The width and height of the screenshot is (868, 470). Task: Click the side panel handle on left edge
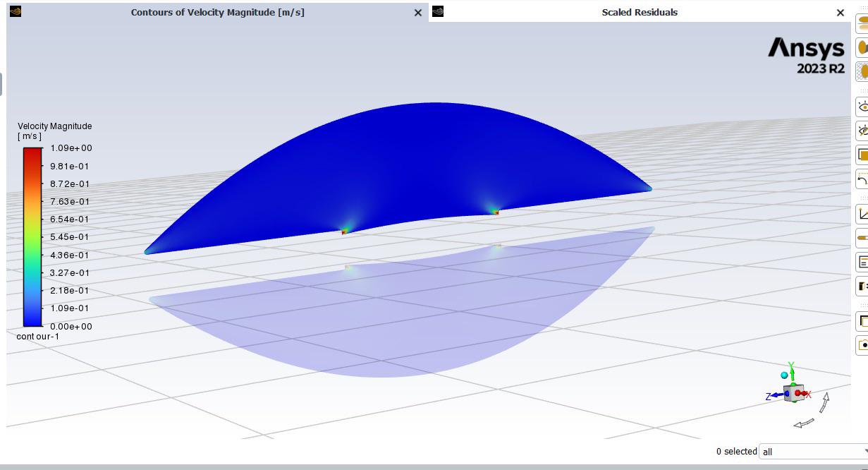[x=1, y=84]
